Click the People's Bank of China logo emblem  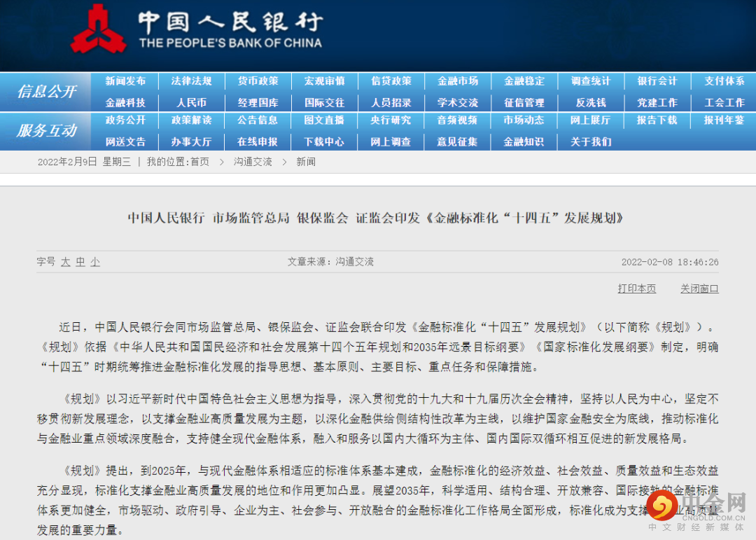pyautogui.click(x=99, y=29)
